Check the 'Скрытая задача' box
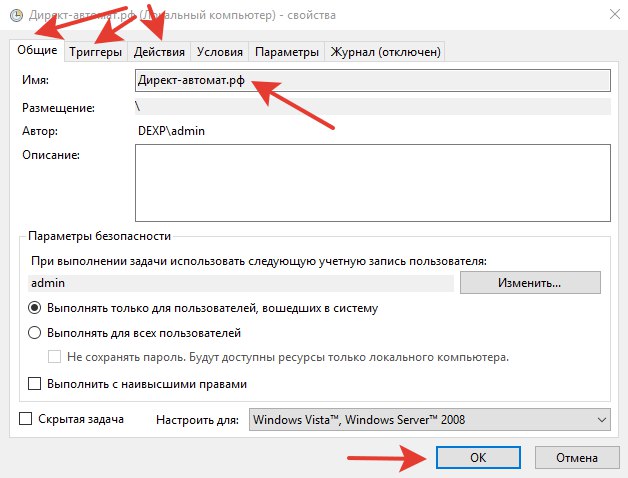628x478 pixels. 26,419
